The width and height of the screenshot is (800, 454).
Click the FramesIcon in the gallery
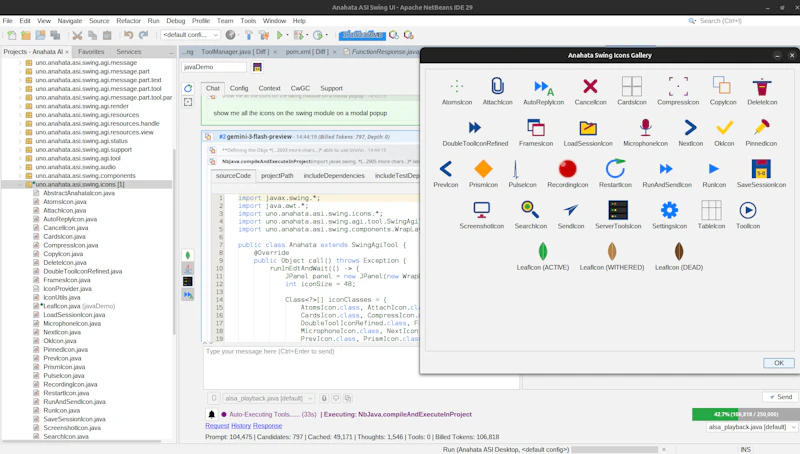536,128
